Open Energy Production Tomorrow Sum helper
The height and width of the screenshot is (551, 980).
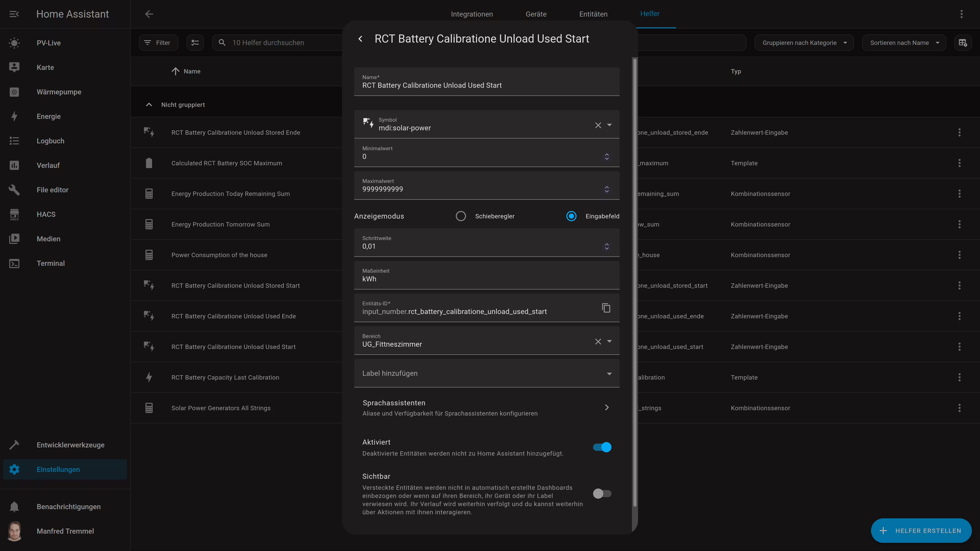tap(220, 224)
